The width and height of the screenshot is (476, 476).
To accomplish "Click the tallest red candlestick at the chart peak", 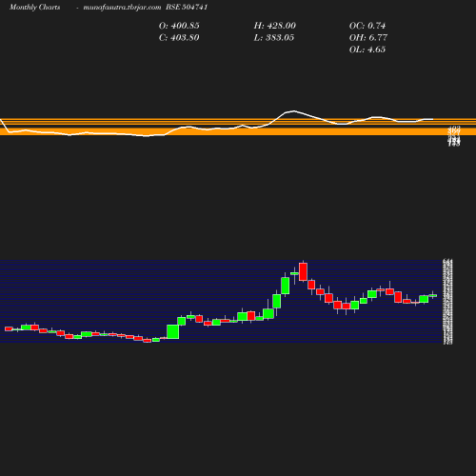I will (x=303, y=271).
